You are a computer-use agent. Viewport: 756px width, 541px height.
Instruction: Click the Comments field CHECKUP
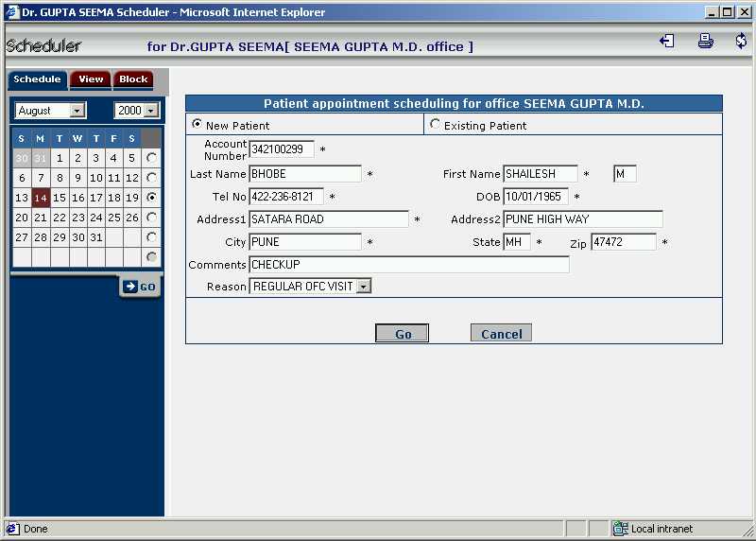coord(409,265)
